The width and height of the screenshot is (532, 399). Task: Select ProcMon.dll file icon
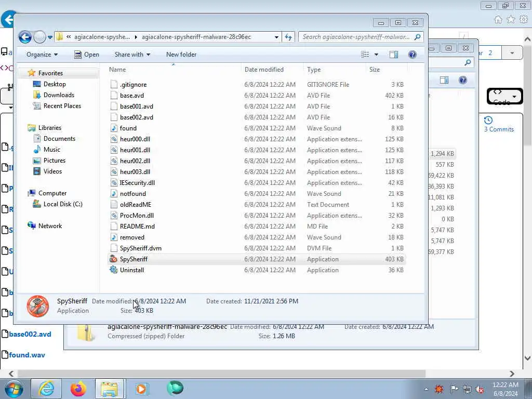pos(114,215)
